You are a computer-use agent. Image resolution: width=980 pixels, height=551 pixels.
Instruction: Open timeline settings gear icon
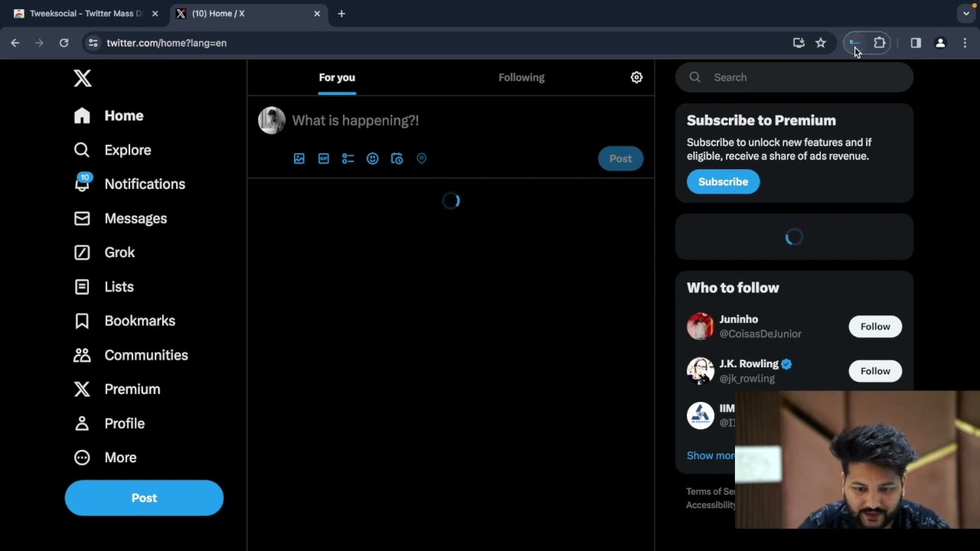point(636,77)
